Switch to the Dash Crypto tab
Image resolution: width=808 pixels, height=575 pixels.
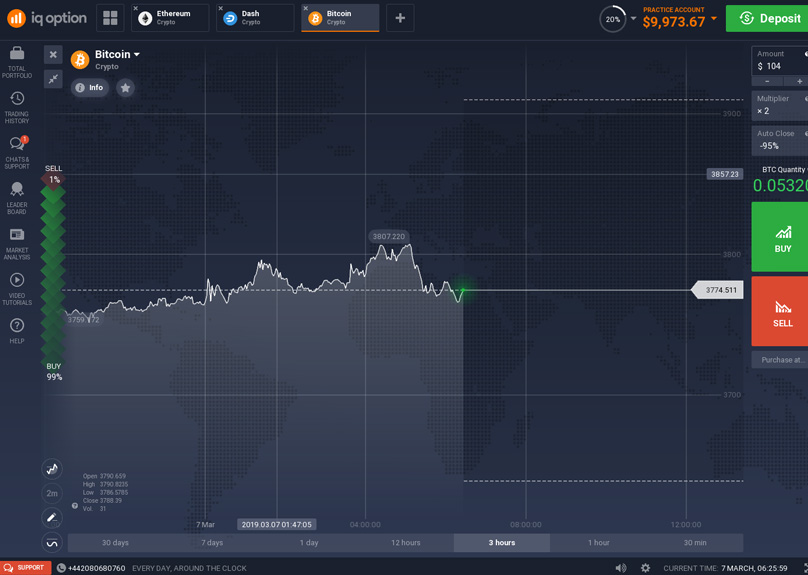256,18
